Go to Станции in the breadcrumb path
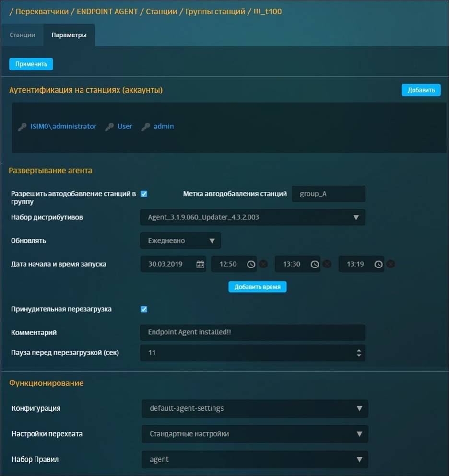Image resolution: width=449 pixels, height=476 pixels. click(161, 12)
